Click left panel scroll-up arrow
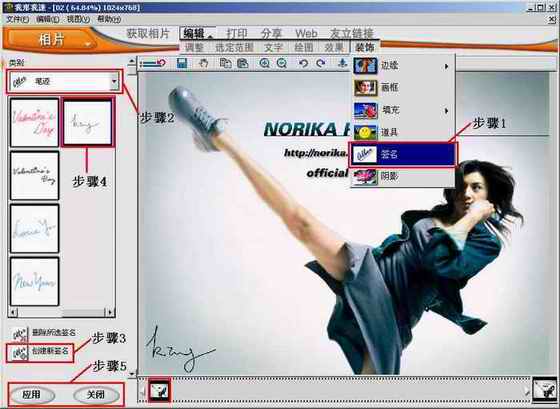Image resolution: width=560 pixels, height=409 pixels. pos(132,61)
